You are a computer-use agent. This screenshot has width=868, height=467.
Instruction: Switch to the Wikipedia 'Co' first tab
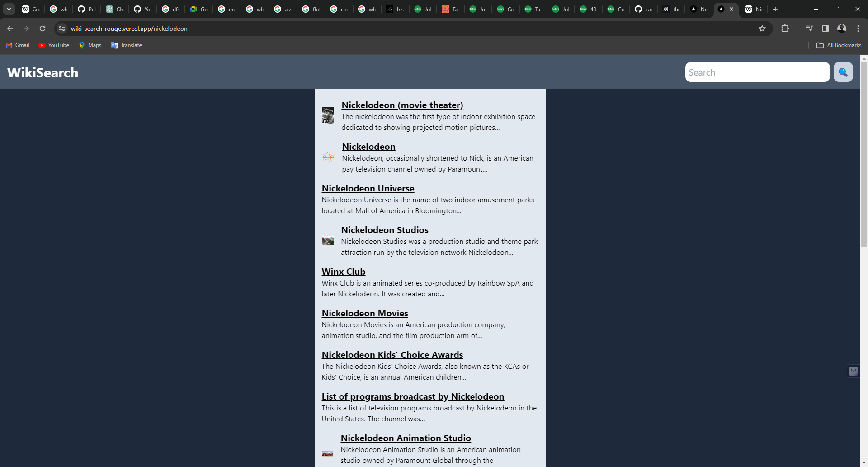tap(31, 9)
